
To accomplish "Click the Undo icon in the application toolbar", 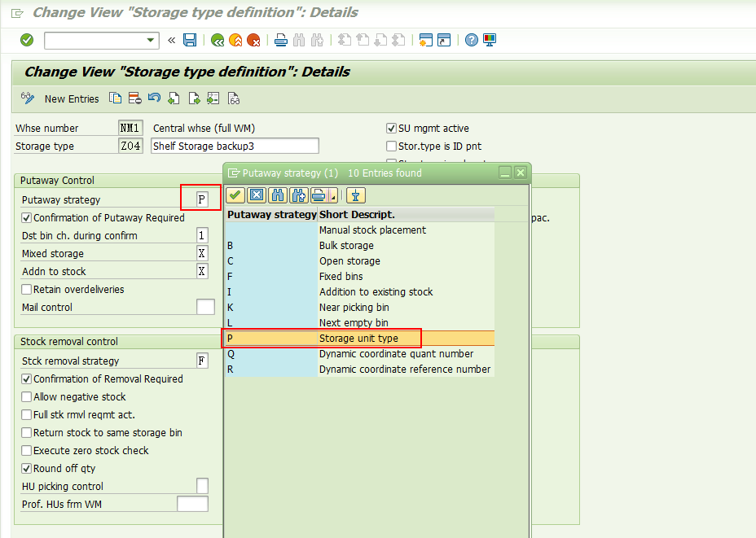I will coord(154,98).
